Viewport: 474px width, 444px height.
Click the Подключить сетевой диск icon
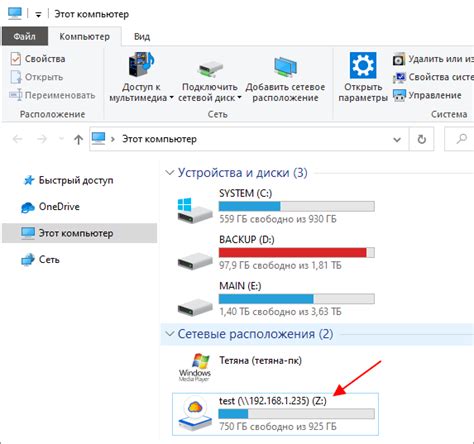[x=210, y=69]
